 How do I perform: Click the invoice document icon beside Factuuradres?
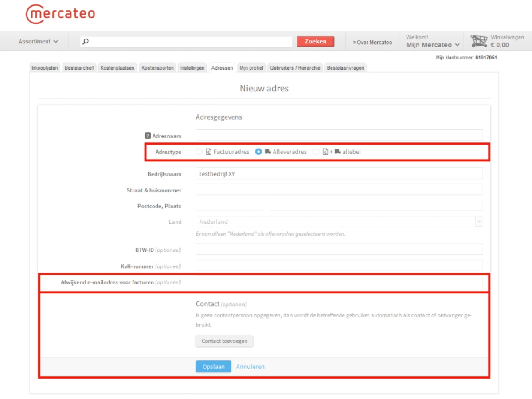click(x=209, y=152)
